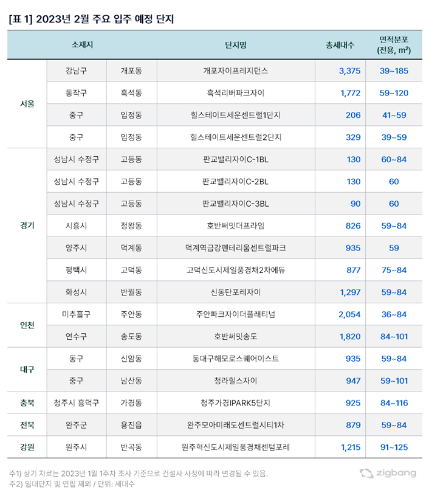The height and width of the screenshot is (504, 443).
Task: Select the 청주가경IPARK5단지 entry
Action: point(235,403)
